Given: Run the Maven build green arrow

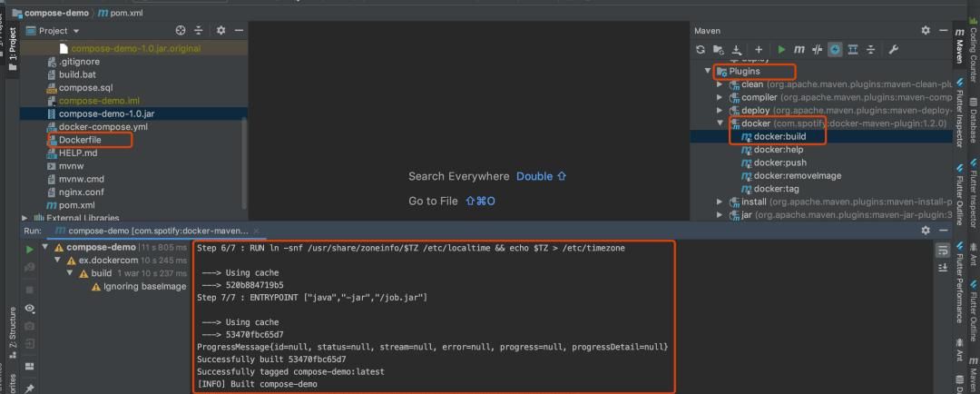Looking at the screenshot, I should coord(782,49).
